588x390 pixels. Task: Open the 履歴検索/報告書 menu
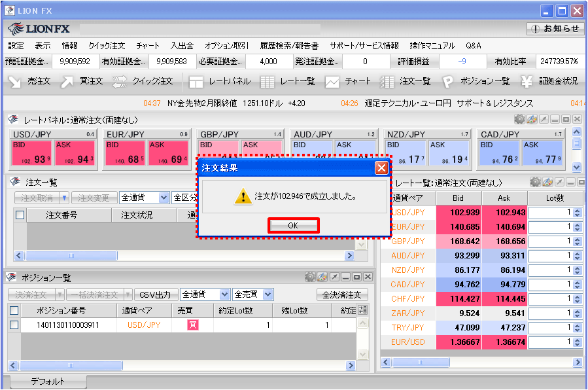tap(289, 46)
